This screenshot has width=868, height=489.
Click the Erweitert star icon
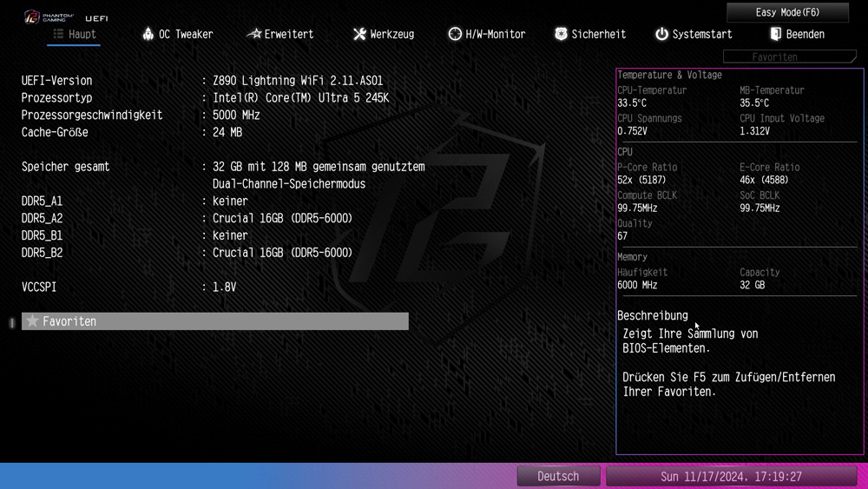click(254, 34)
